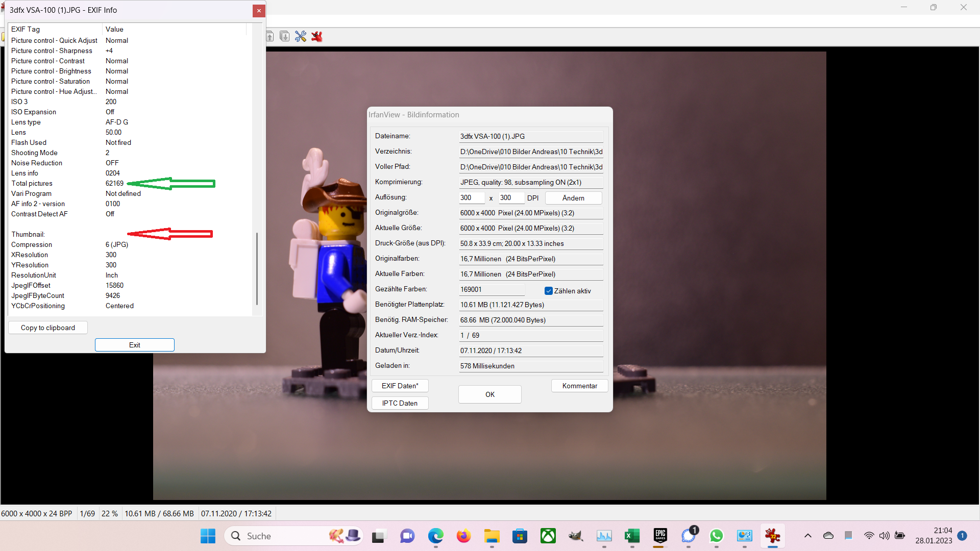Show hidden system tray icons
The height and width of the screenshot is (551, 980).
pyautogui.click(x=807, y=536)
